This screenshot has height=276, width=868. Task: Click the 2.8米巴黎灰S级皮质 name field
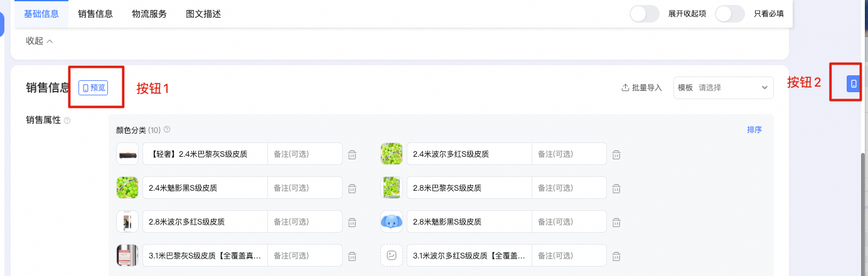point(469,188)
